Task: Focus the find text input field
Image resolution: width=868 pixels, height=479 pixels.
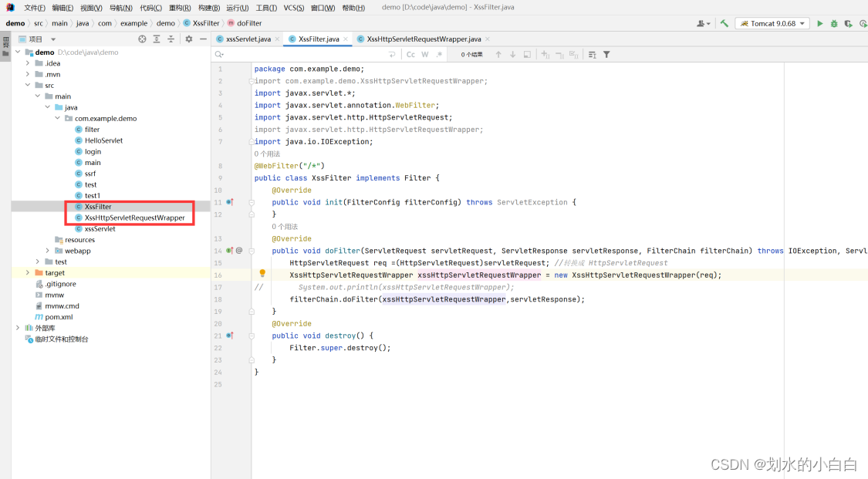Action: click(x=305, y=54)
